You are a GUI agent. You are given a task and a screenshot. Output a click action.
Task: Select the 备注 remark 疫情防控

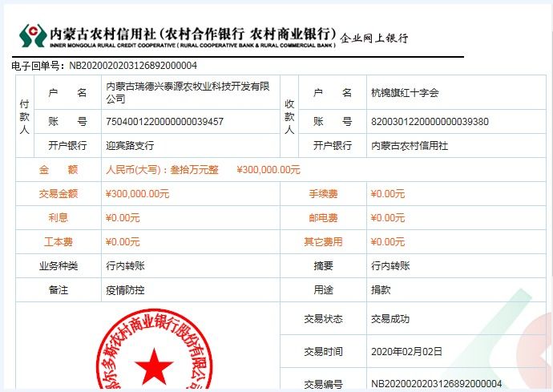[x=125, y=290]
